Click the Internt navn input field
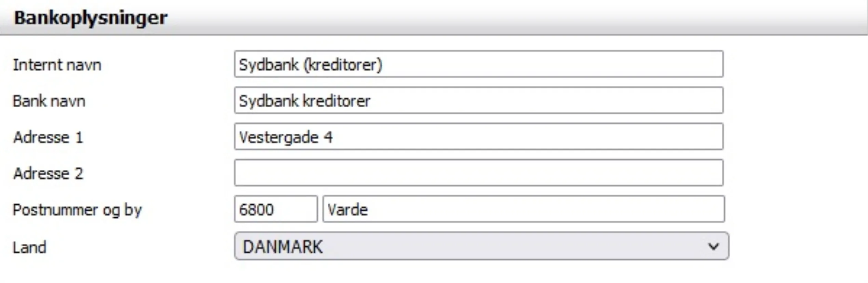The width and height of the screenshot is (868, 283). [x=478, y=64]
